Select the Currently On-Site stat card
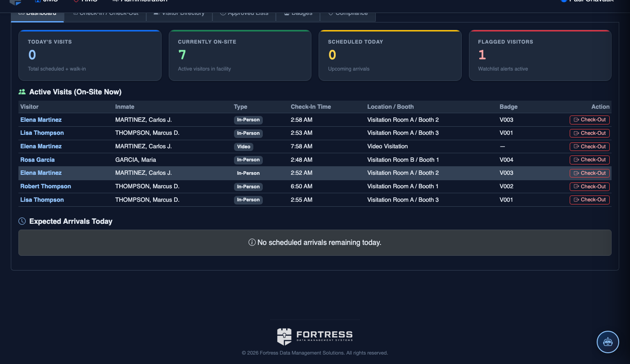This screenshot has height=364, width=630. tap(240, 55)
